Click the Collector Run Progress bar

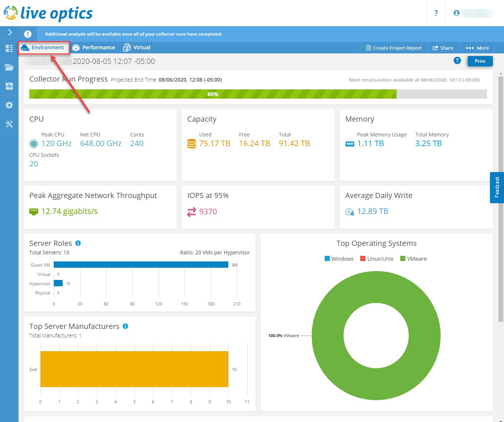(258, 94)
